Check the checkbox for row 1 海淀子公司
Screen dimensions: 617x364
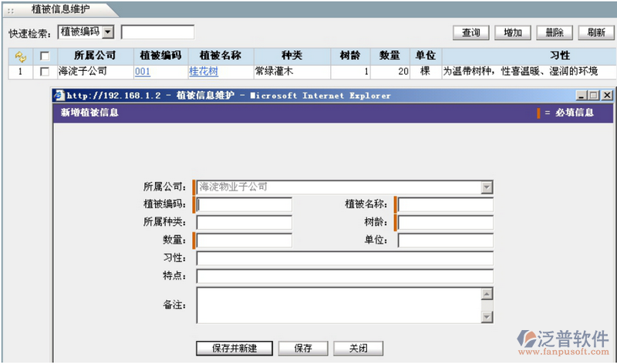pos(45,71)
